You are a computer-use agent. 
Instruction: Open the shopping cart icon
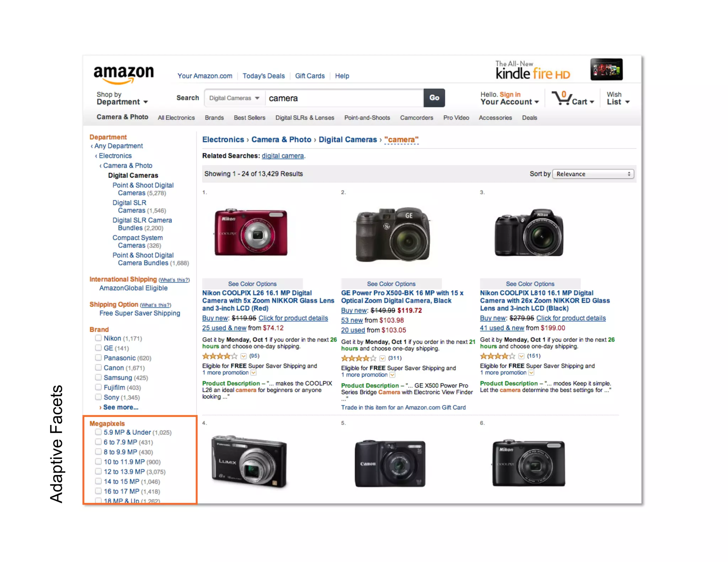tap(562, 98)
